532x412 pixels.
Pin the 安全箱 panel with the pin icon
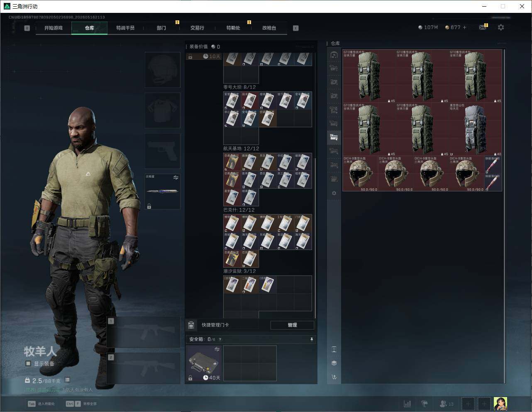[312, 339]
